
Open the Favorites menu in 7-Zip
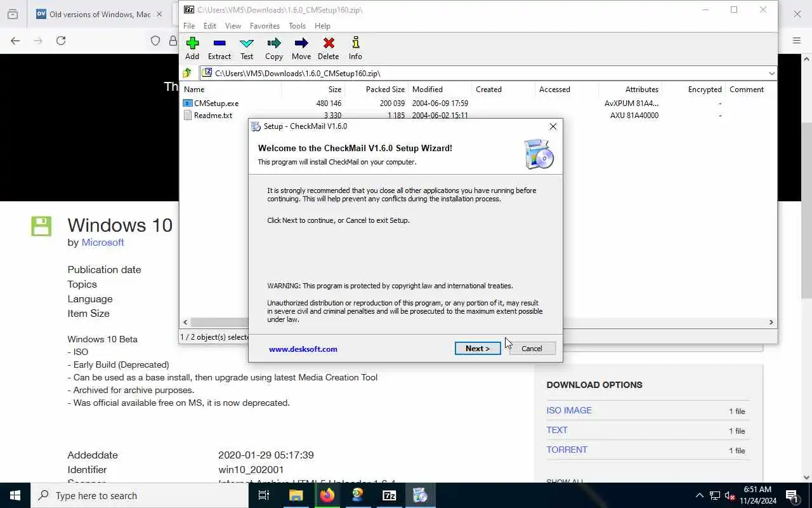(265, 26)
